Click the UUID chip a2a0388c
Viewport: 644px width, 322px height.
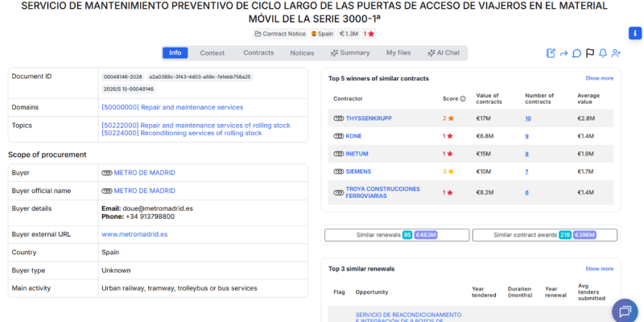(200, 76)
